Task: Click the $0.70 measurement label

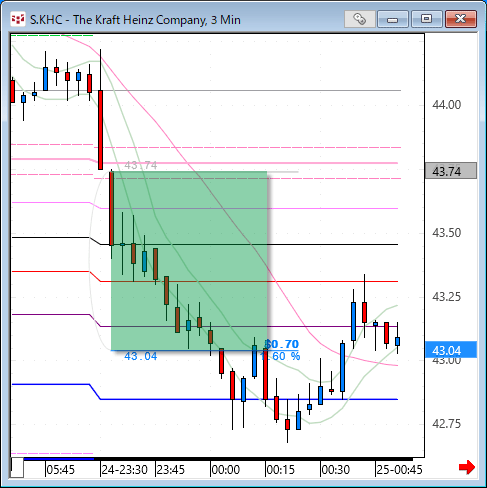Action: [x=282, y=344]
